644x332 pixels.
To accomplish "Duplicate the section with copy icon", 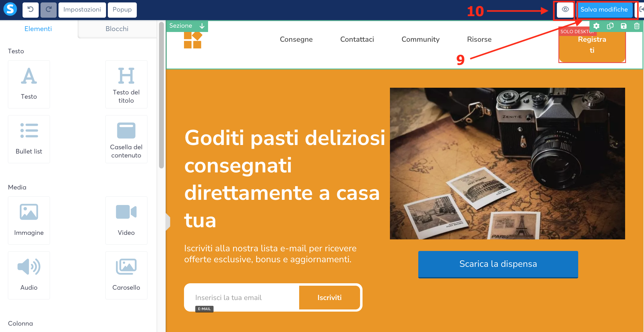I will click(610, 26).
